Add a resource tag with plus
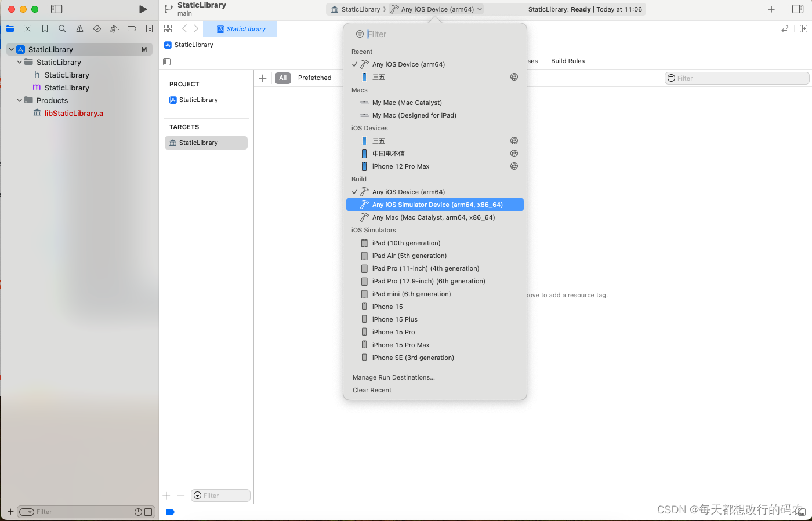The height and width of the screenshot is (521, 812). click(263, 78)
